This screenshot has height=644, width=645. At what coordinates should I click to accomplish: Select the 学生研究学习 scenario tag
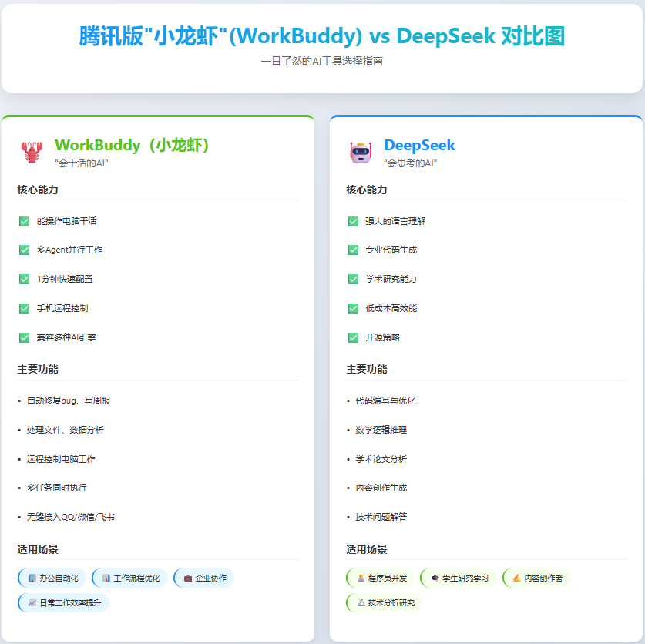point(459,579)
